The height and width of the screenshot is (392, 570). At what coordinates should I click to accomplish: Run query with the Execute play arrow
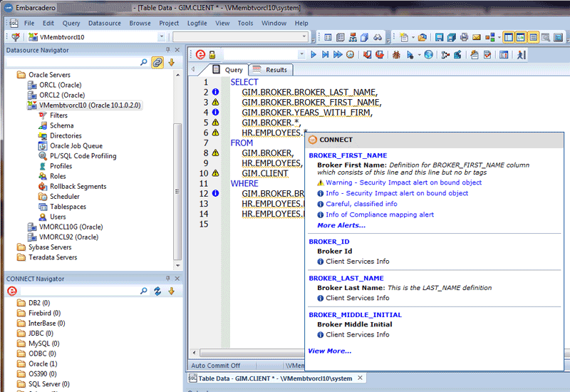point(313,55)
